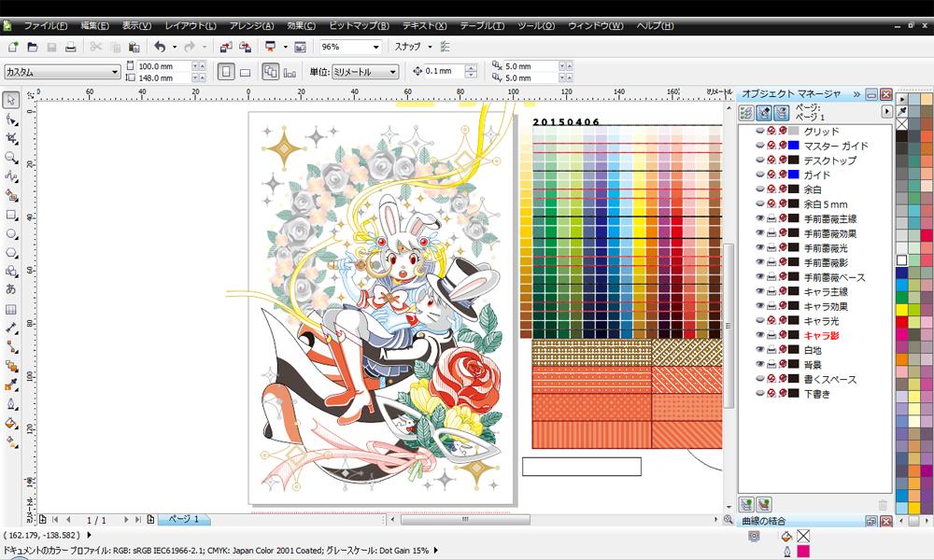The width and height of the screenshot is (934, 560).
Task: Toggle printer icon for 白地 layer
Action: click(771, 350)
